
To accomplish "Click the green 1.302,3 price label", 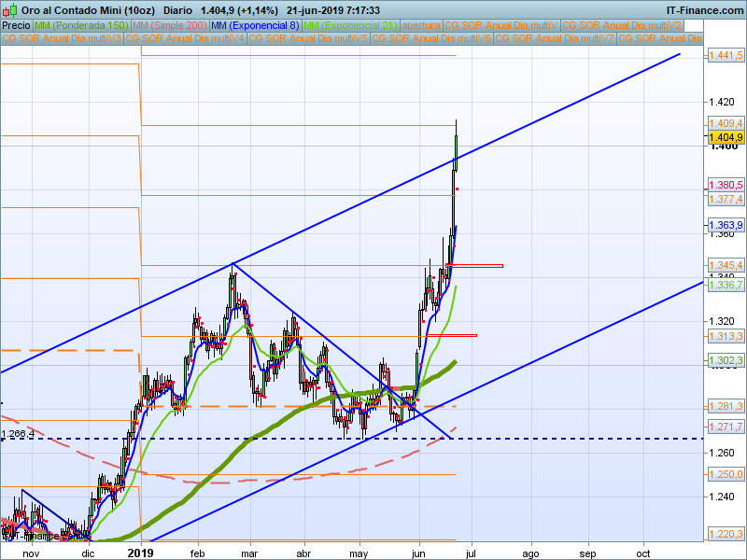I will click(726, 360).
